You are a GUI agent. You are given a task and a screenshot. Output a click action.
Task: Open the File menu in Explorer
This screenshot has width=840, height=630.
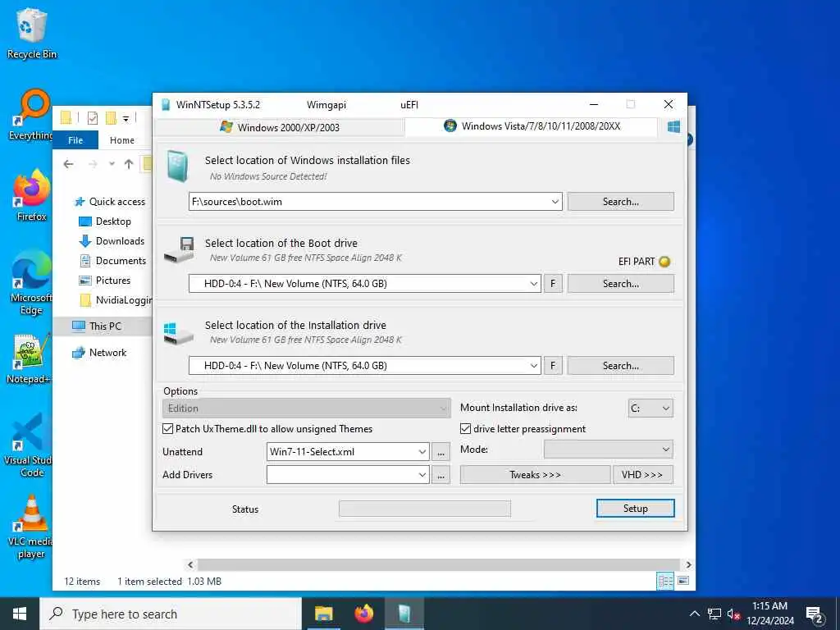tap(75, 139)
